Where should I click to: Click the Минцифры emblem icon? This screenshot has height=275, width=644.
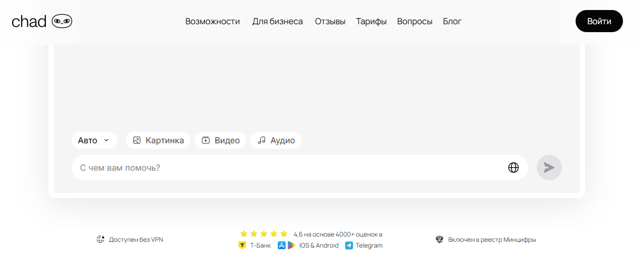440,240
